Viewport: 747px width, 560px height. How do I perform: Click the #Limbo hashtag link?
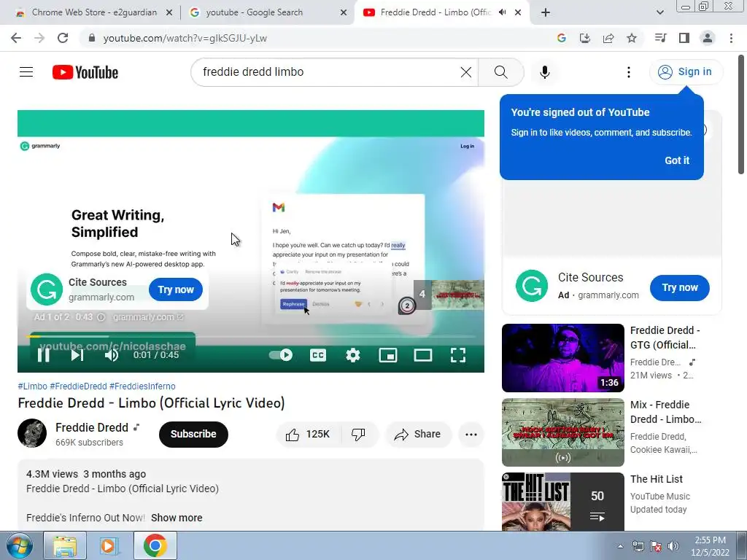[32, 386]
